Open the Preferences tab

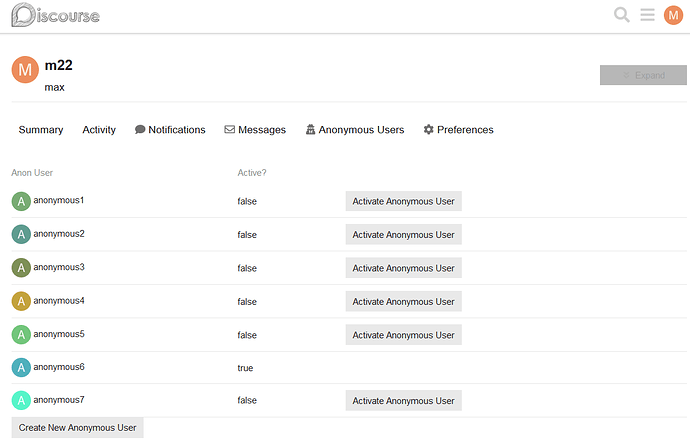pyautogui.click(x=459, y=130)
